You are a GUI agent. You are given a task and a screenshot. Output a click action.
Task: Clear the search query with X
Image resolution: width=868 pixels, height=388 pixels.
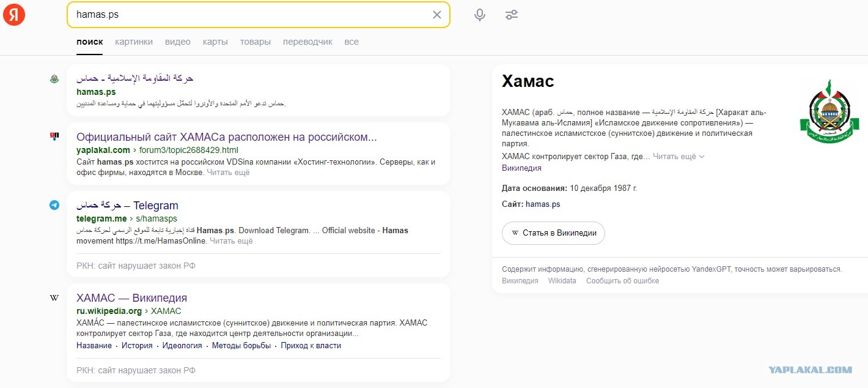click(436, 15)
